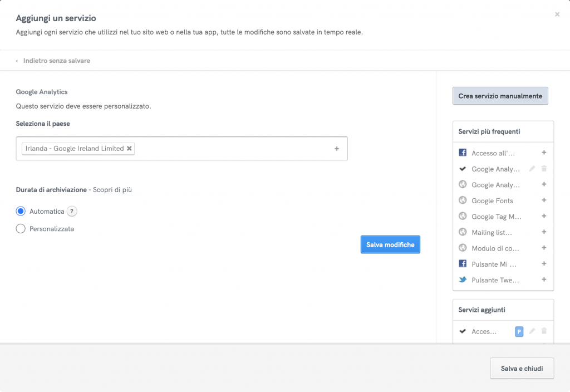Click the Salva e chiudi button
Screen dimensions: 570x392
(x=522, y=368)
